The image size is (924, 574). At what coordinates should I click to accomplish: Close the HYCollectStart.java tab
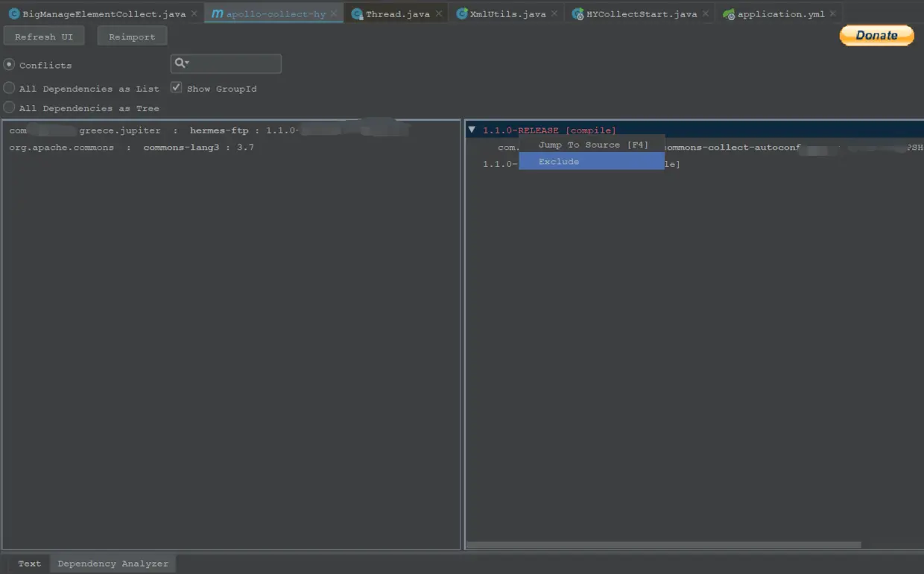point(706,13)
